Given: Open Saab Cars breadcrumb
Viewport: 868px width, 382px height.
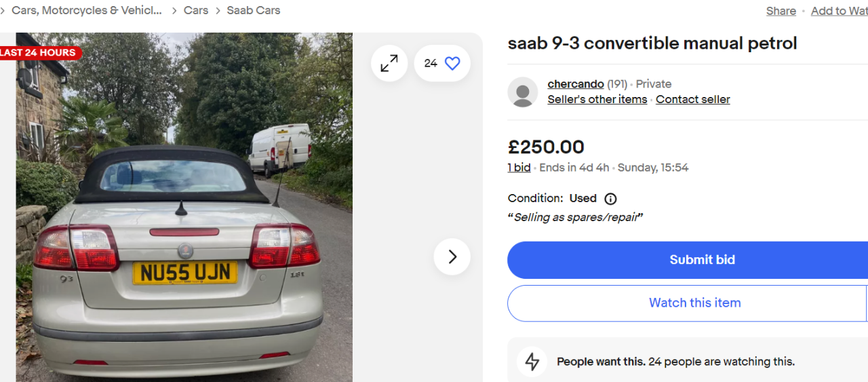Looking at the screenshot, I should (254, 11).
